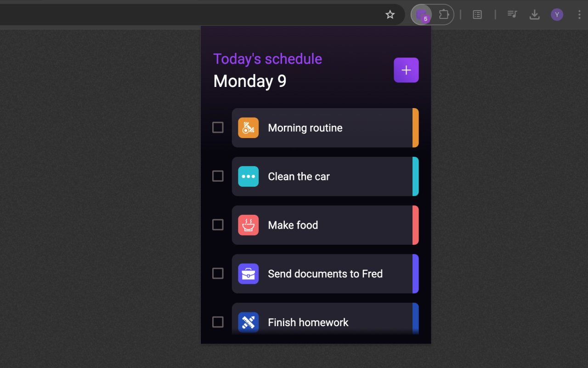Check the Clean the car checkbox
The image size is (588, 368).
pos(218,176)
